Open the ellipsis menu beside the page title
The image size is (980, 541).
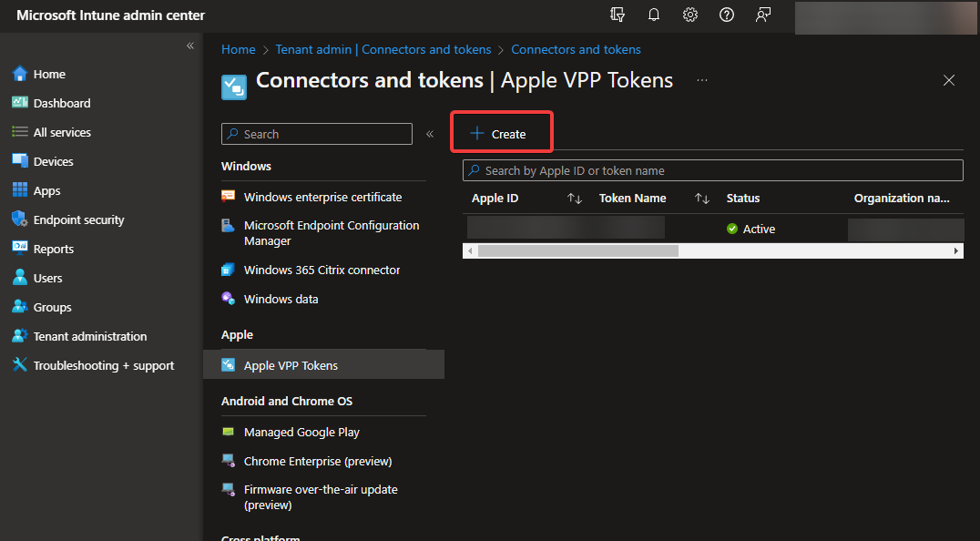(701, 80)
